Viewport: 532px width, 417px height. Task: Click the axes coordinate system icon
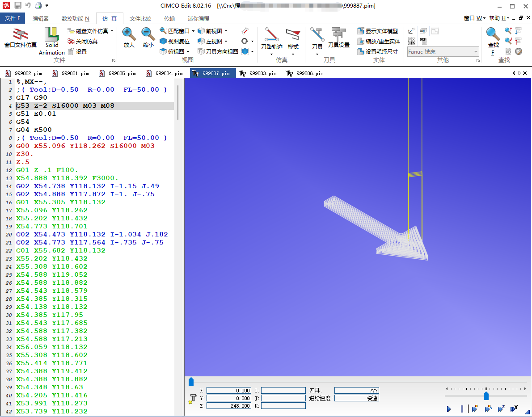412,31
